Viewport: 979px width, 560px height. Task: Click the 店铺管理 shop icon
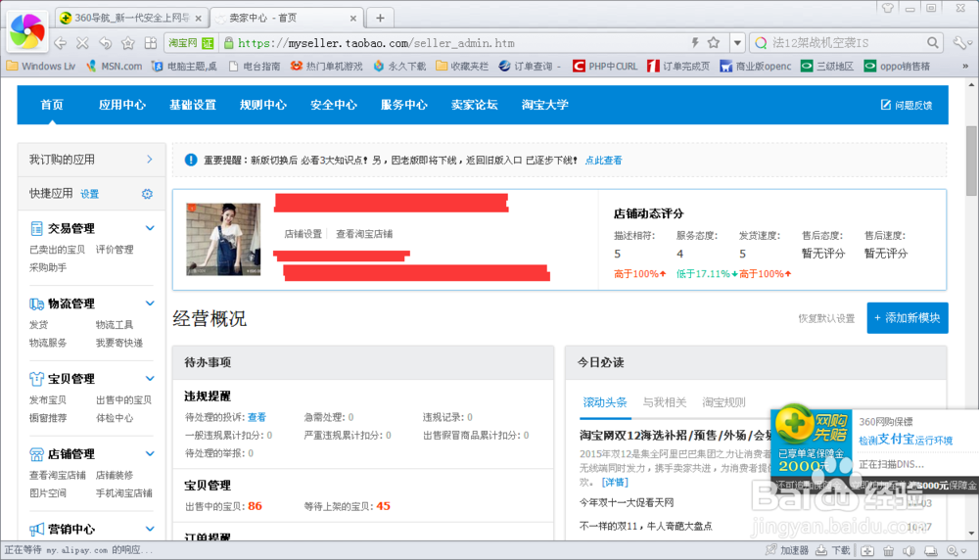[x=36, y=454]
